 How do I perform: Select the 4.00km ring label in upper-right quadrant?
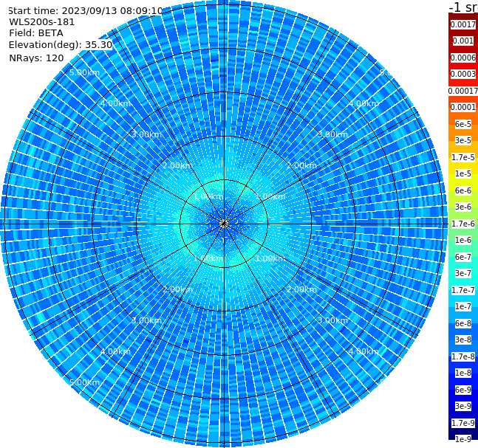coord(363,103)
